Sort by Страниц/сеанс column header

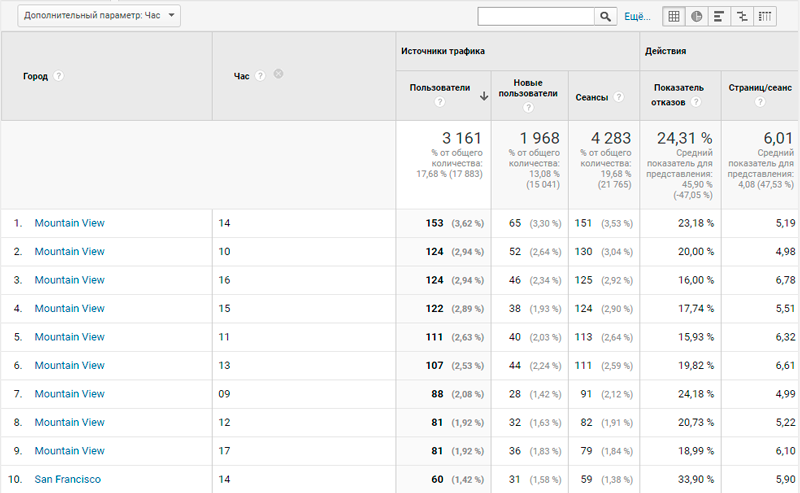coord(760,88)
